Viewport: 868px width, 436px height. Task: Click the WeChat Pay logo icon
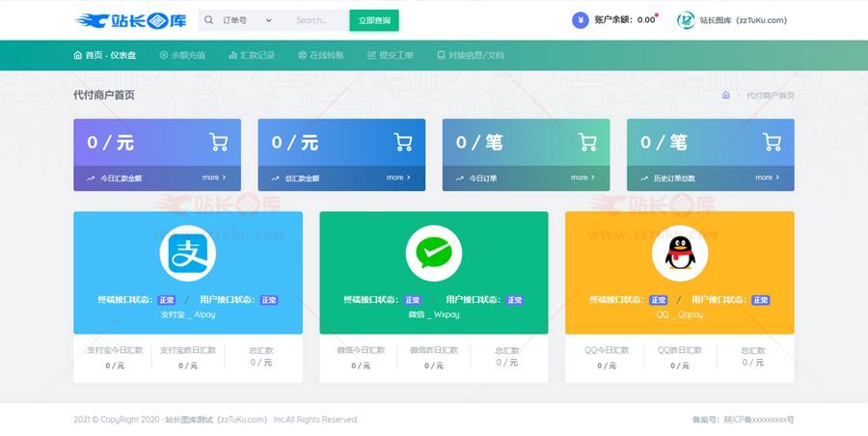pos(433,254)
